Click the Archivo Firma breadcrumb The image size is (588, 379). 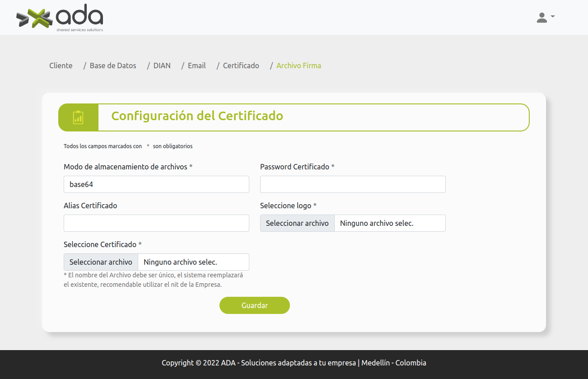(x=299, y=66)
